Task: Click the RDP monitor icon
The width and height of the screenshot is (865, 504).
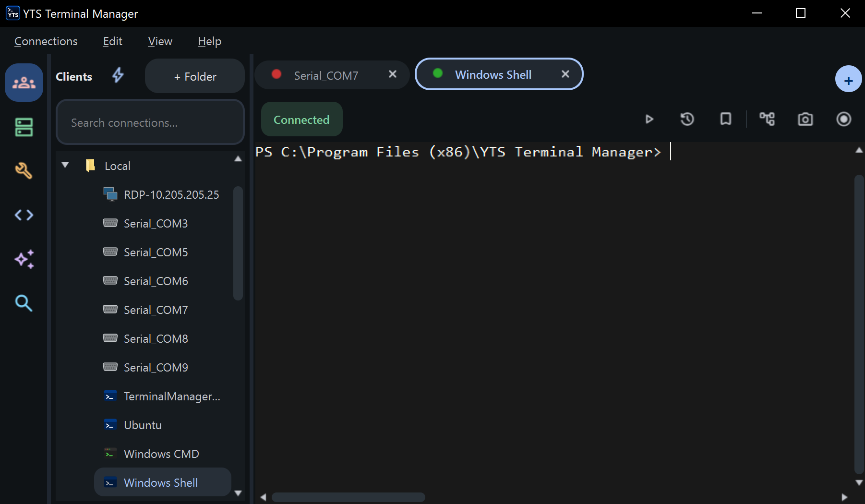Action: tap(110, 194)
